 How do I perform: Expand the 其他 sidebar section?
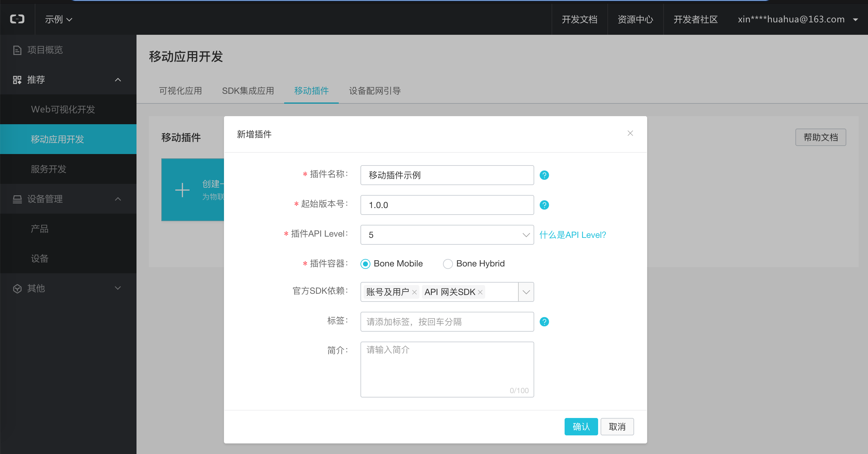[118, 288]
